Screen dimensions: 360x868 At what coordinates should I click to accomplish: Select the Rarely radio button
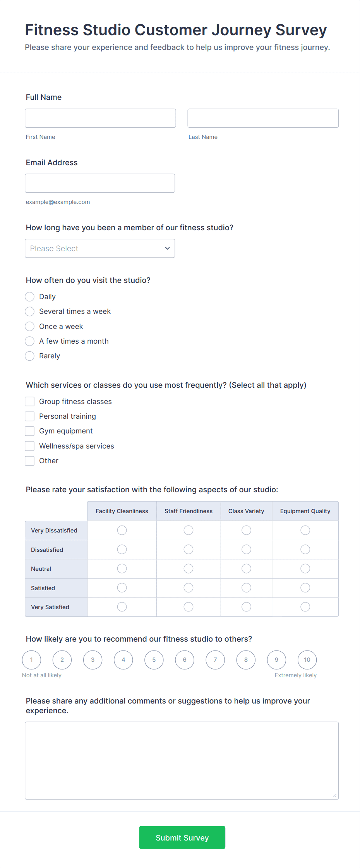(30, 356)
